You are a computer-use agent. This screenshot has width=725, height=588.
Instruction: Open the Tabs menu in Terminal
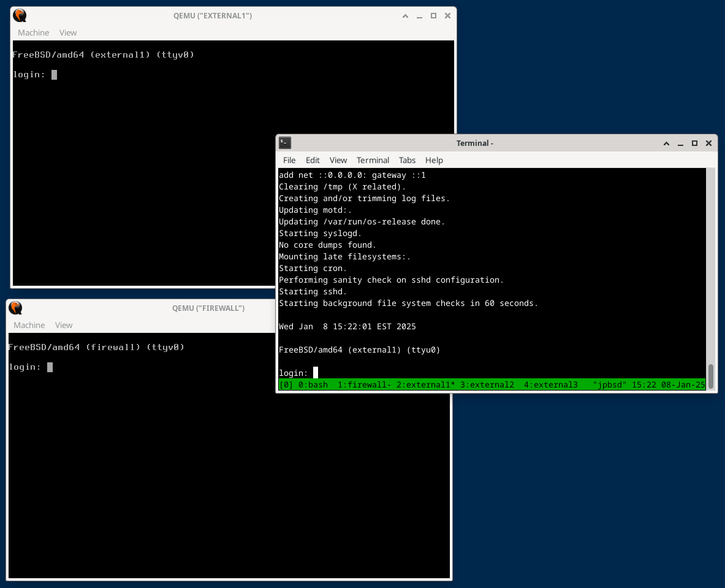click(407, 160)
